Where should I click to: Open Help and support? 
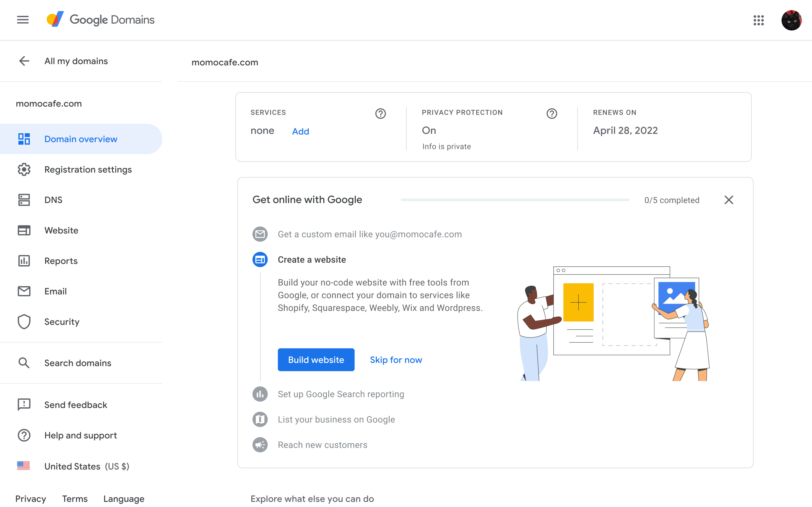(x=81, y=435)
